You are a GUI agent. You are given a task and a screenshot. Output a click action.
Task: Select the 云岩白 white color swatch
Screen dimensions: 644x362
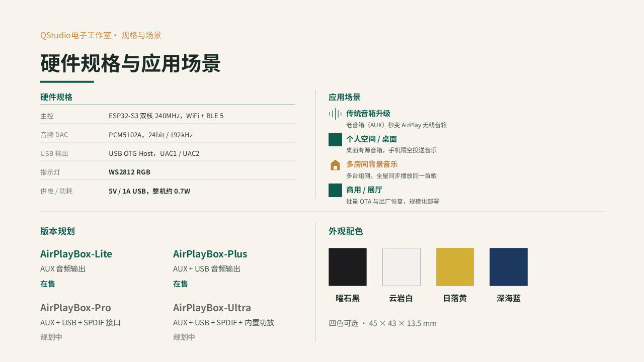coord(401,267)
